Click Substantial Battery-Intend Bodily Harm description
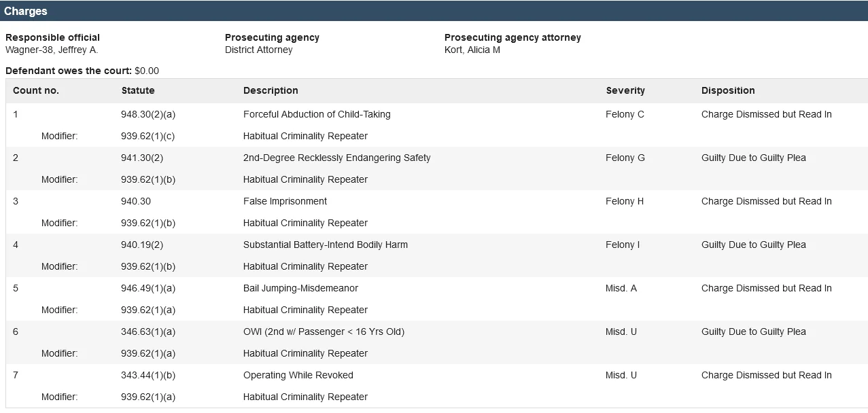Viewport: 868px width, 413px height. tap(326, 245)
